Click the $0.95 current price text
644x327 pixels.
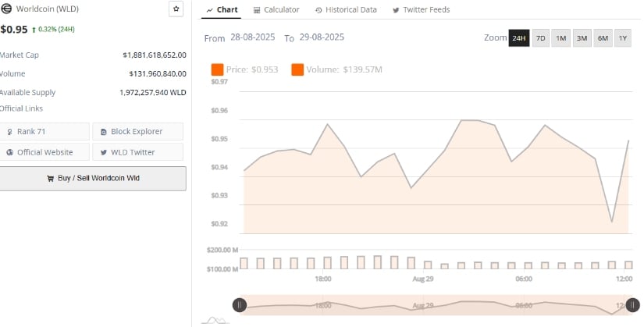click(14, 29)
